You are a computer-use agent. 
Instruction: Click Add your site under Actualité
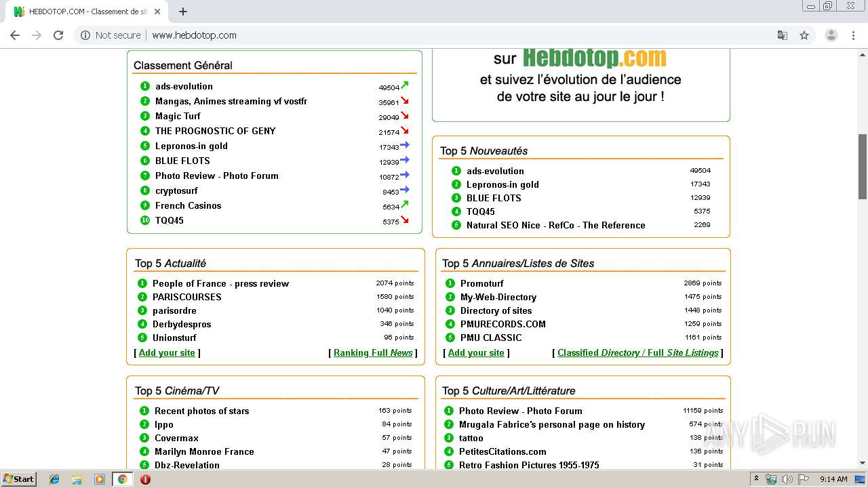tap(167, 352)
